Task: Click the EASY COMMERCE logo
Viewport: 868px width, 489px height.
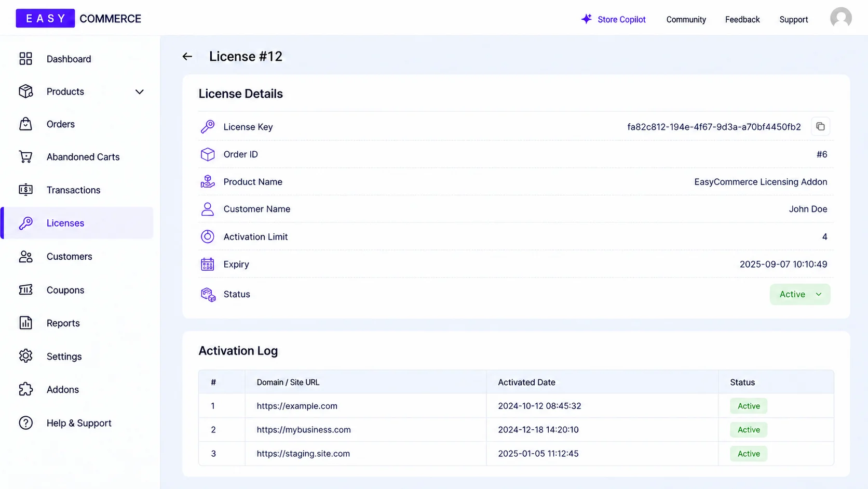Action: pyautogui.click(x=78, y=19)
